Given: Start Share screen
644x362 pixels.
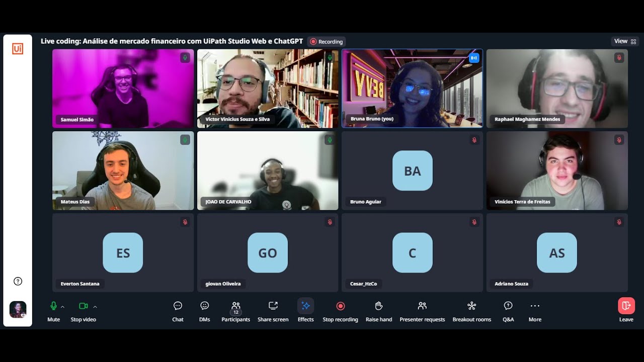Looking at the screenshot, I should [x=273, y=311].
